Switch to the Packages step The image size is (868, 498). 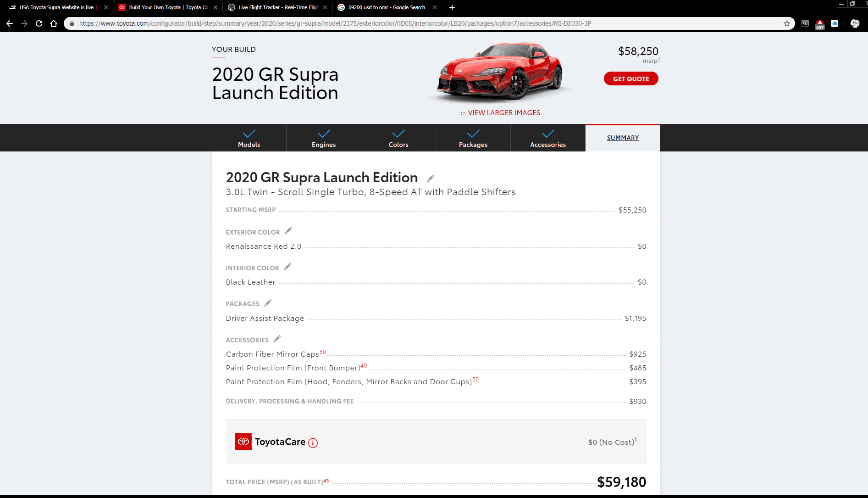click(473, 138)
